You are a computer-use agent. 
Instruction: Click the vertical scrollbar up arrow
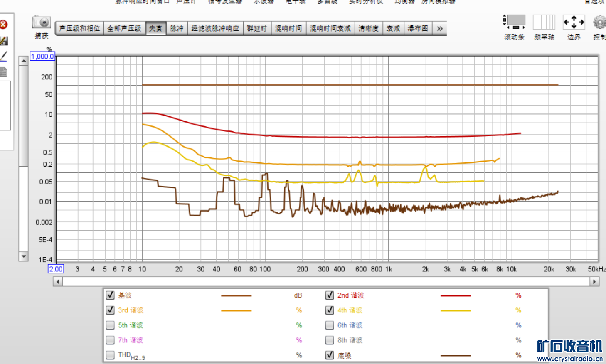coord(24,61)
